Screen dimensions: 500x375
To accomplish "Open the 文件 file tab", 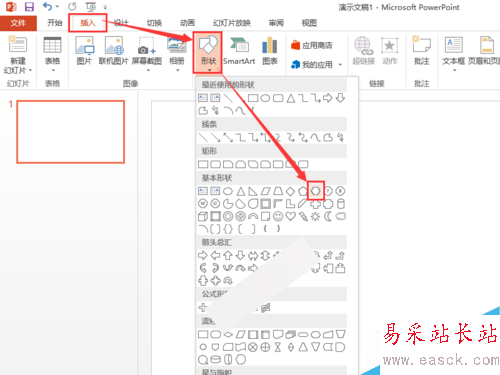I will tap(18, 23).
